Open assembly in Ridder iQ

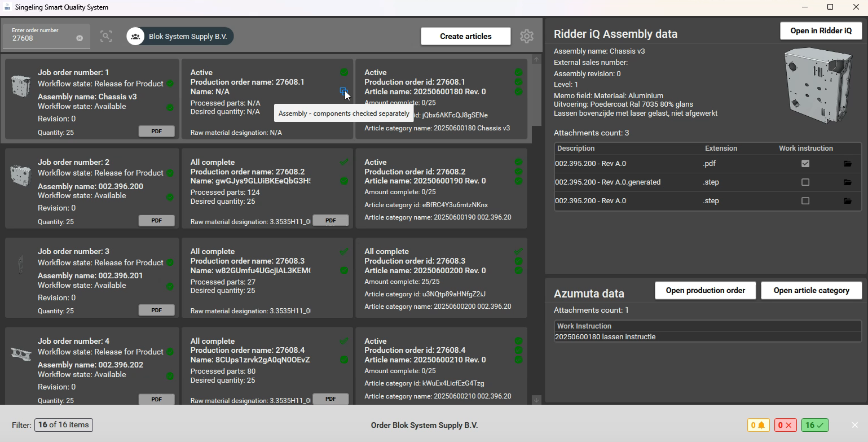tap(821, 31)
